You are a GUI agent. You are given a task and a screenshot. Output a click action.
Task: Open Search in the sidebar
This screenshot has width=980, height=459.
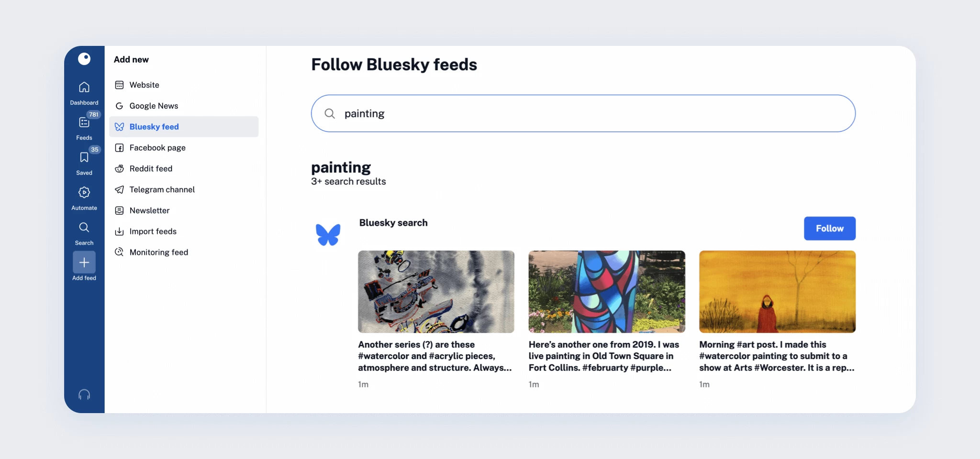click(x=84, y=228)
